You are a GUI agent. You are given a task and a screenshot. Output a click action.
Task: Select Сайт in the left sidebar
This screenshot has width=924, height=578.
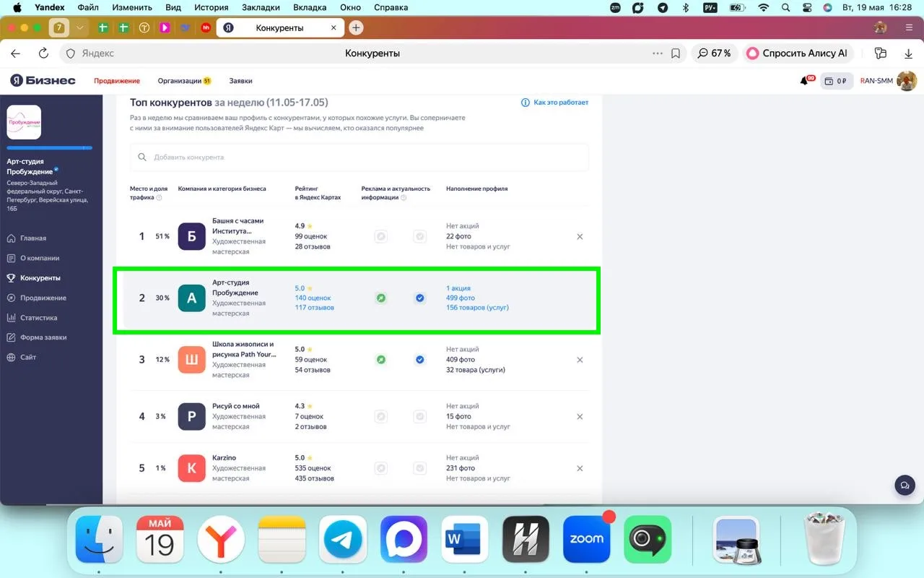pyautogui.click(x=28, y=358)
